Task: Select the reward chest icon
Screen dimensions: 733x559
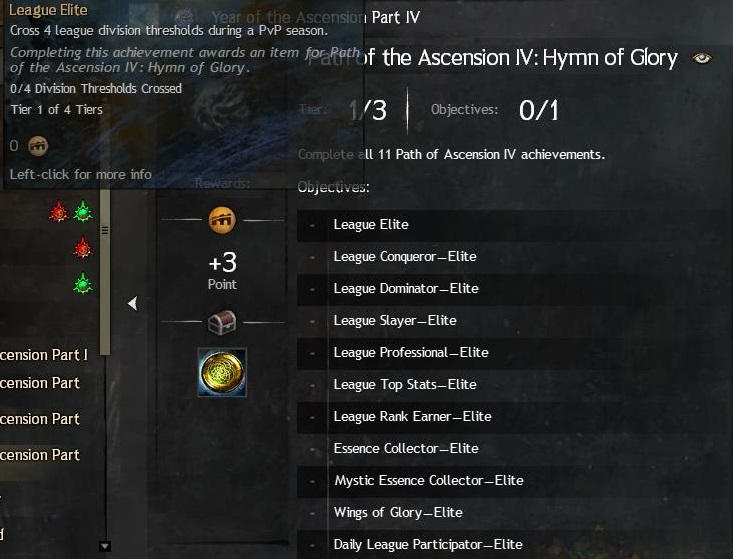Action: pyautogui.click(x=222, y=322)
